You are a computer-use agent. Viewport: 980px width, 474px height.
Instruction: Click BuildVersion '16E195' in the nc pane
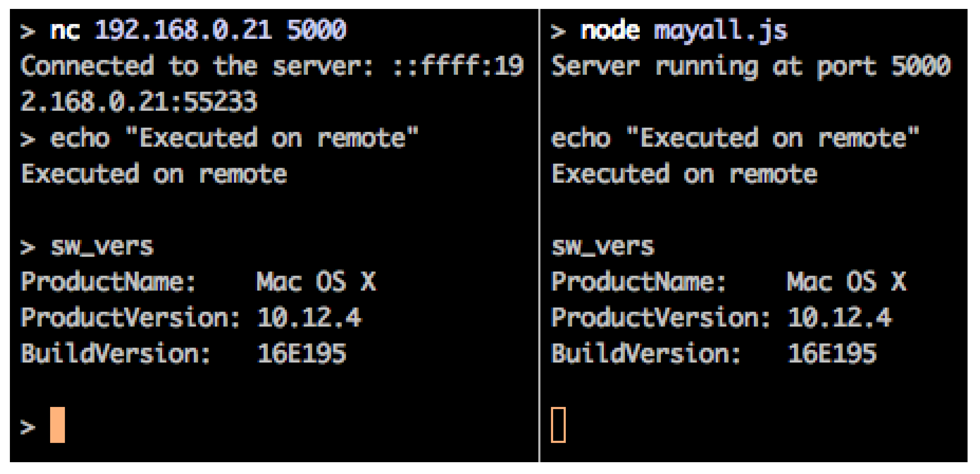(x=301, y=353)
